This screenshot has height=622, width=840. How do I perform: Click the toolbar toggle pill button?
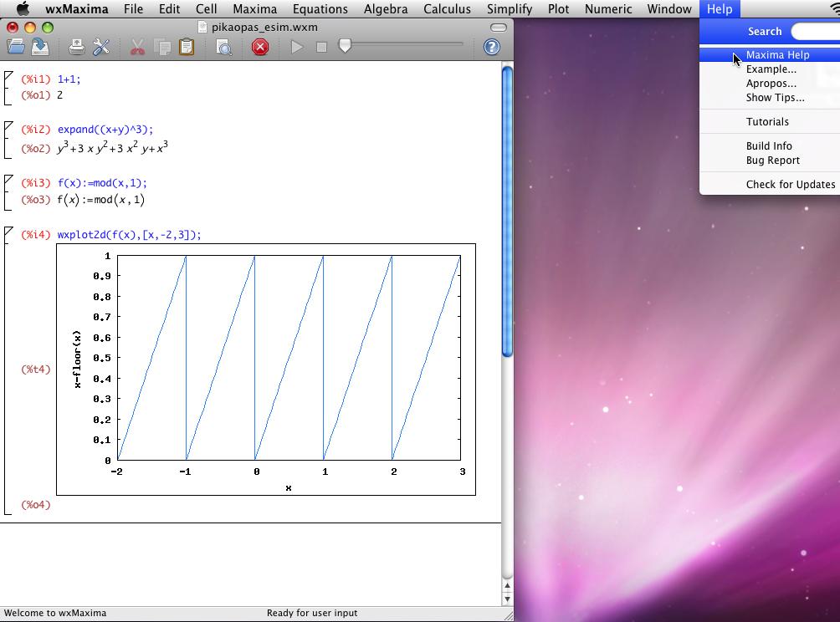(x=498, y=28)
